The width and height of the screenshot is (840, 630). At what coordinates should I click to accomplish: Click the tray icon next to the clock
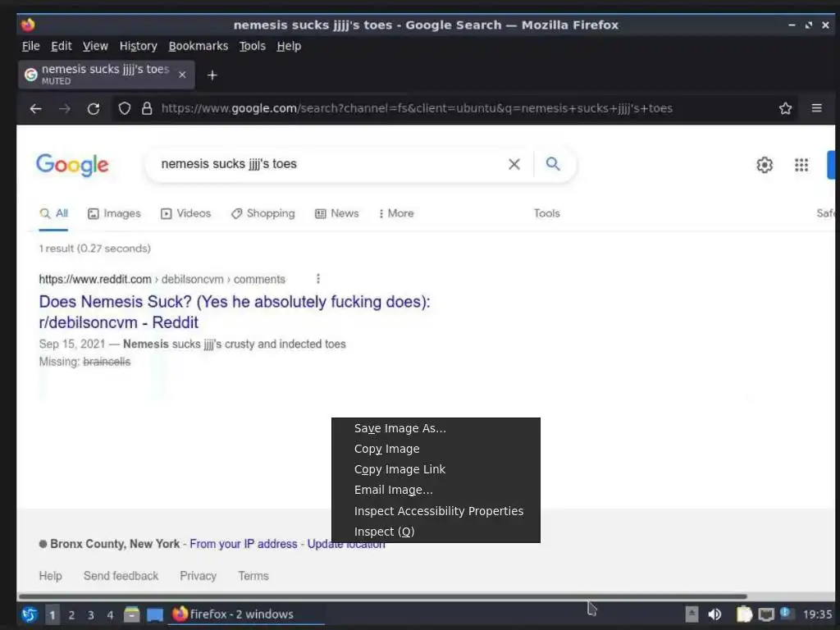point(787,613)
